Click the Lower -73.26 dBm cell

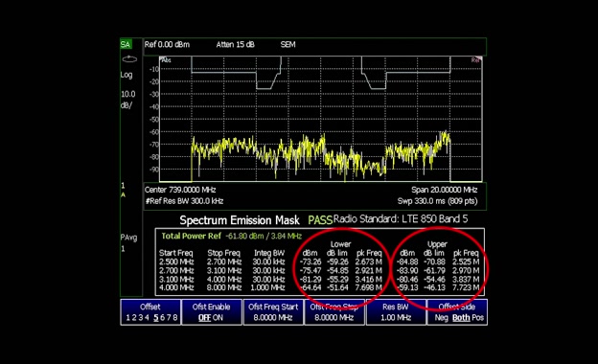[310, 262]
